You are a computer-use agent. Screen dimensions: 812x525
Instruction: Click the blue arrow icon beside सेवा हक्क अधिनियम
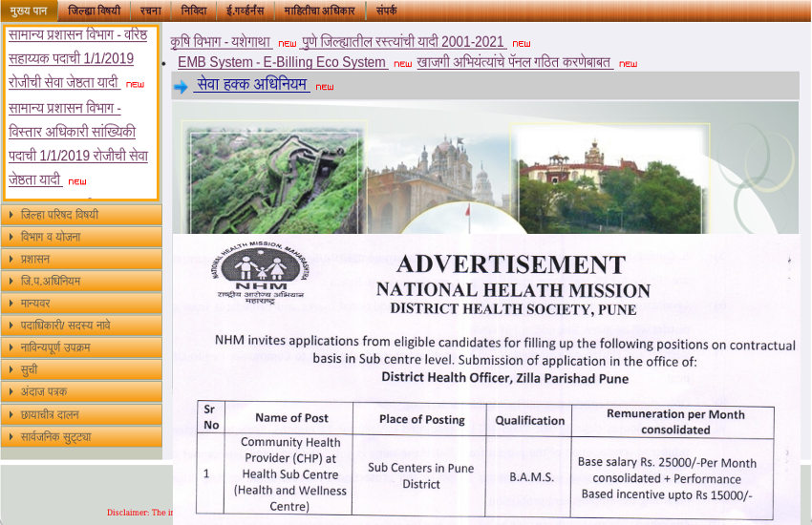coord(181,87)
